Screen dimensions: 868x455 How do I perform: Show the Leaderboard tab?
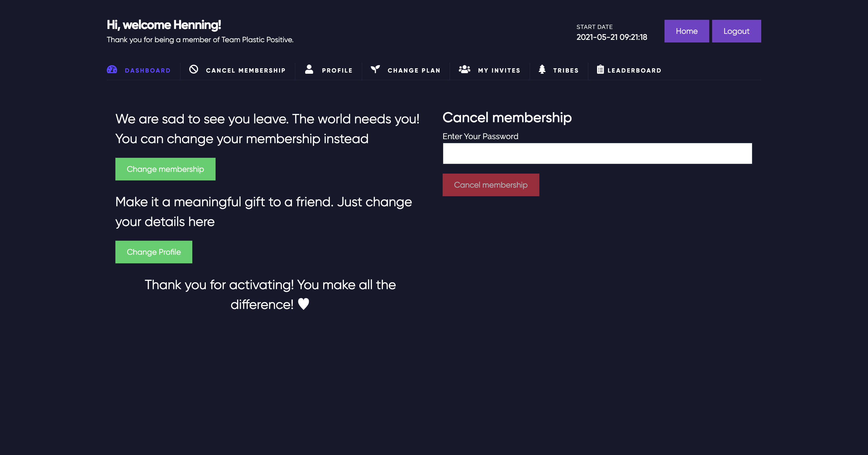(x=629, y=70)
